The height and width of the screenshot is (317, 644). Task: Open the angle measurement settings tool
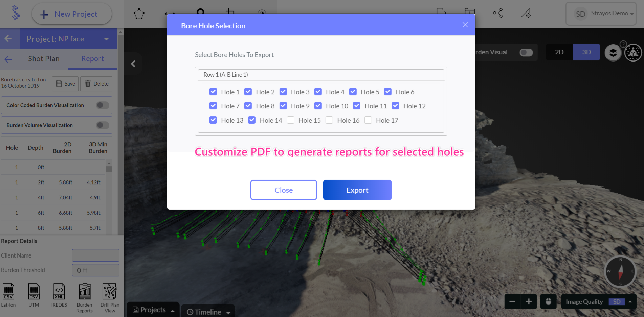[526, 13]
